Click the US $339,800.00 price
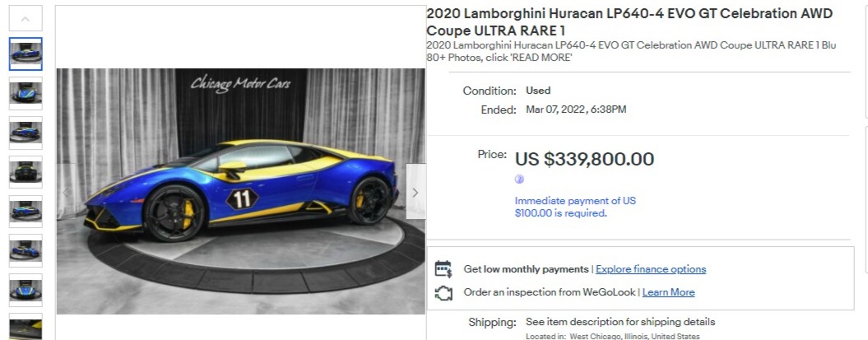 [x=585, y=160]
